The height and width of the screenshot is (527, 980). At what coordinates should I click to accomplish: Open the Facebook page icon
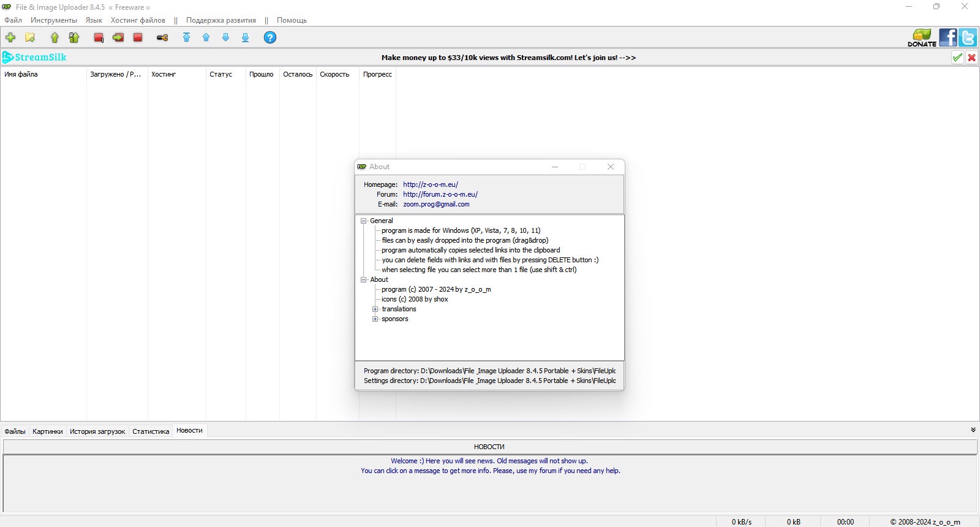[948, 37]
